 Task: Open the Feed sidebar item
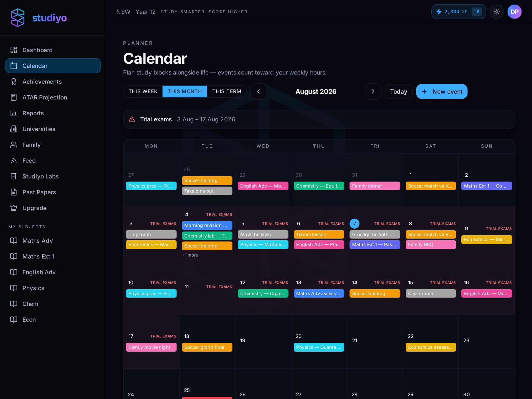pyautogui.click(x=53, y=160)
